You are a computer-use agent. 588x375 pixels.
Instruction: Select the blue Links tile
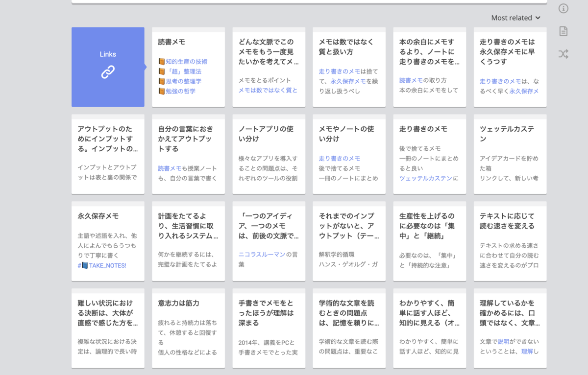(x=108, y=67)
